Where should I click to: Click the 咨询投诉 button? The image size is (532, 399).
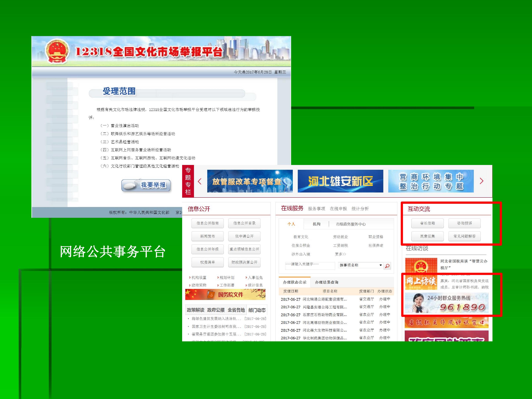point(464,223)
